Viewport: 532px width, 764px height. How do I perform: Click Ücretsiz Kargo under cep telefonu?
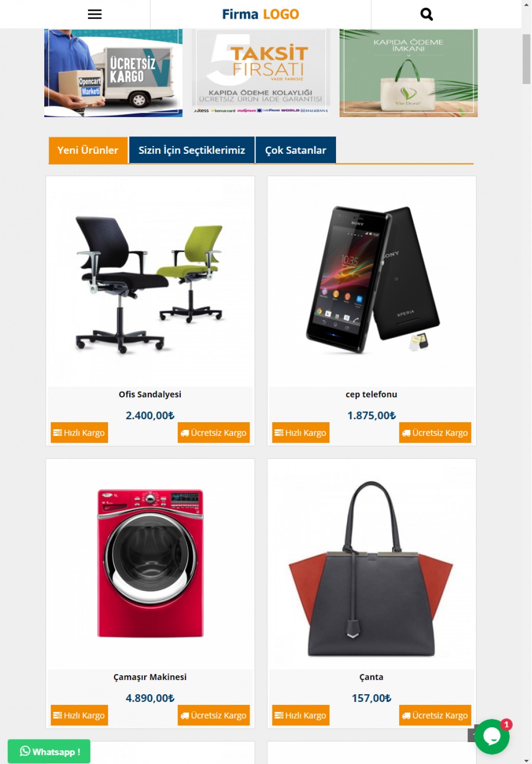[x=435, y=432]
